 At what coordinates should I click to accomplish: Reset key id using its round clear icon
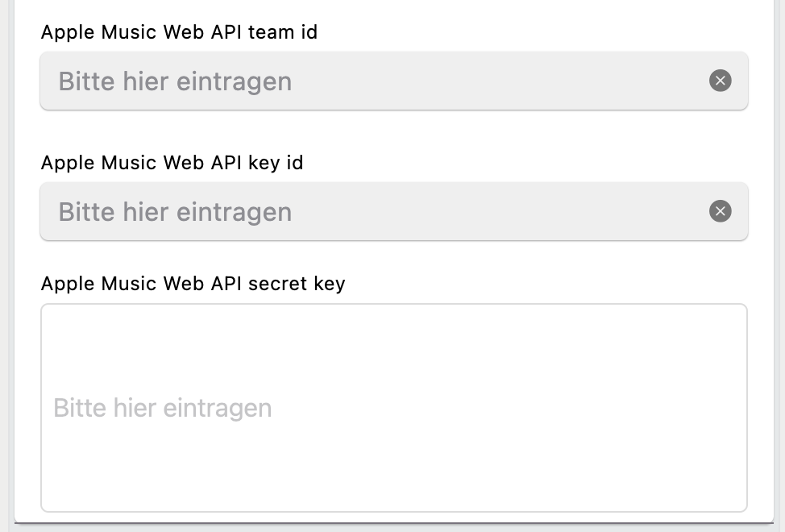point(720,211)
